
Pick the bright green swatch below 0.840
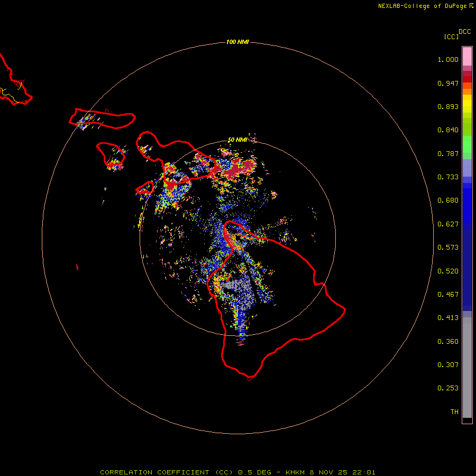click(467, 144)
